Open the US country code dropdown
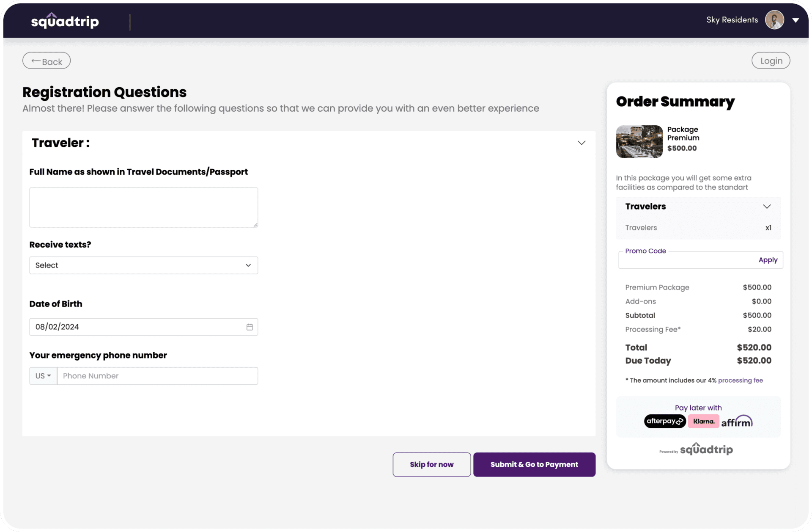This screenshot has height=532, width=812. [43, 376]
